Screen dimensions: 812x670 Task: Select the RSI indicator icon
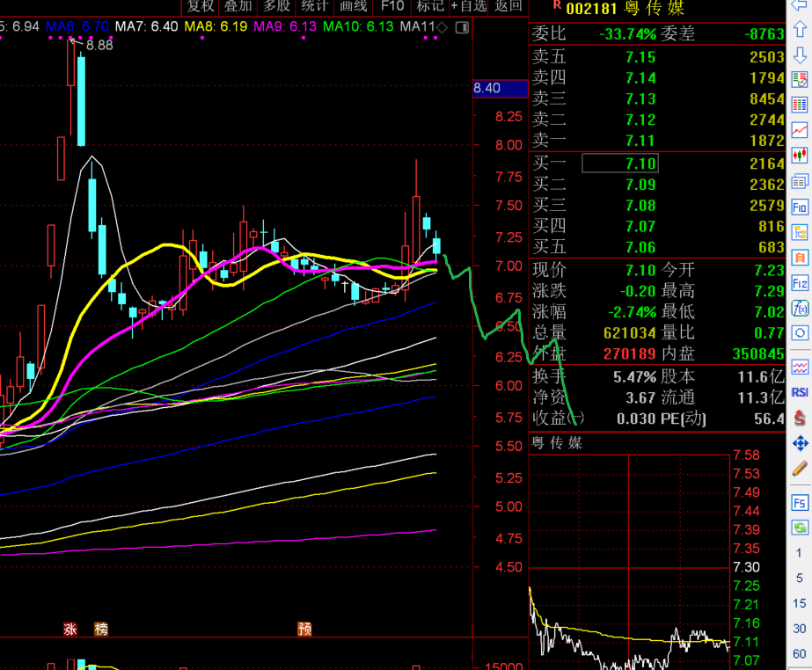(800, 392)
